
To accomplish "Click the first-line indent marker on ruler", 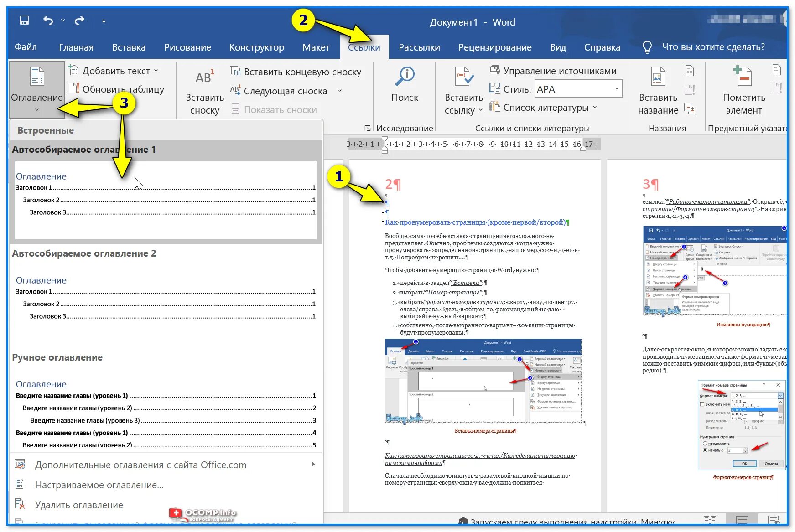I will pyautogui.click(x=385, y=139).
